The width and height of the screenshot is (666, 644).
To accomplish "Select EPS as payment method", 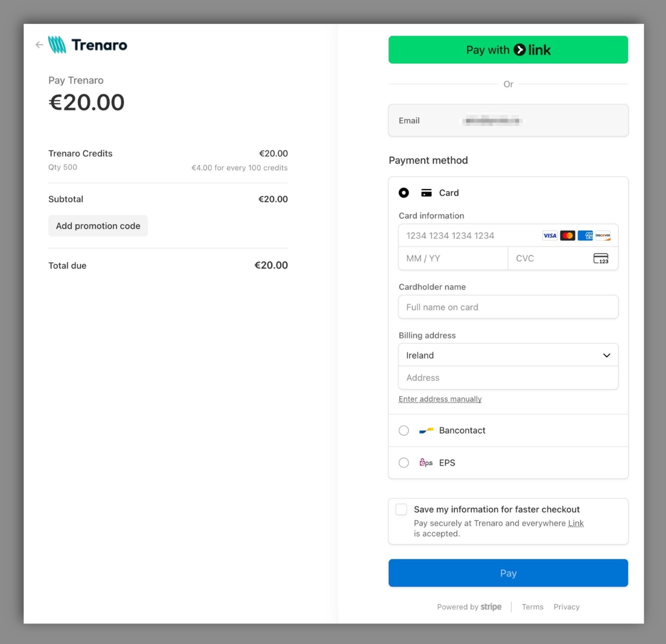I will pos(403,463).
